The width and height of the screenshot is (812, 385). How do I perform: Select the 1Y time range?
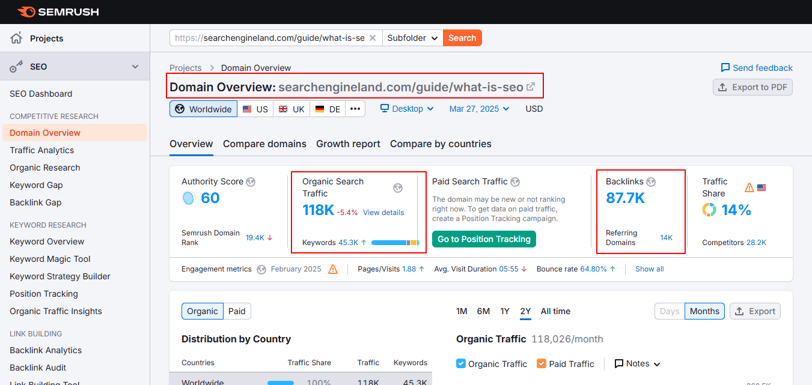click(505, 311)
